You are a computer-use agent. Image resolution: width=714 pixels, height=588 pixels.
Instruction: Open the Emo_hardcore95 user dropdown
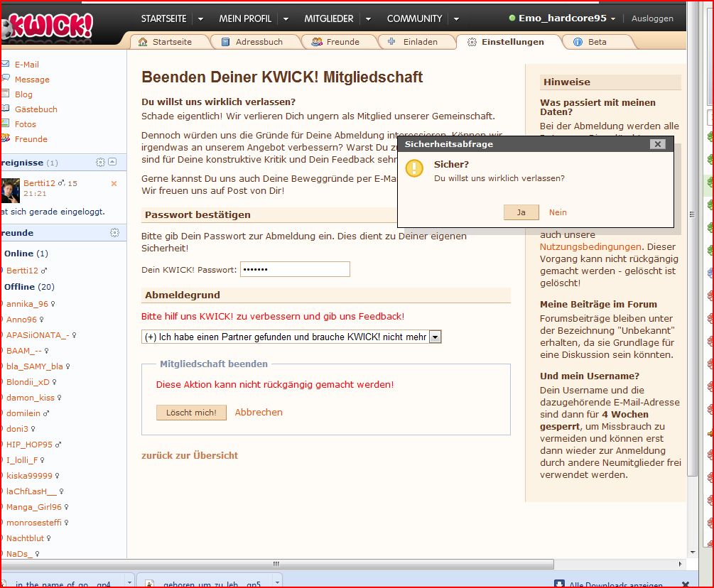(x=613, y=18)
